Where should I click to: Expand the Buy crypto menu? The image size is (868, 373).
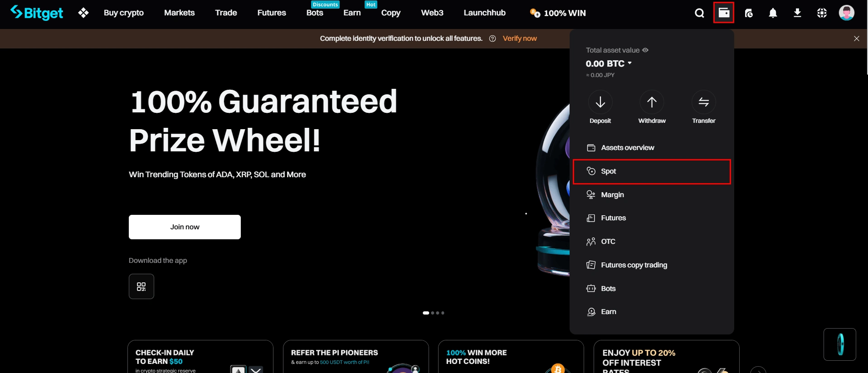click(x=124, y=13)
